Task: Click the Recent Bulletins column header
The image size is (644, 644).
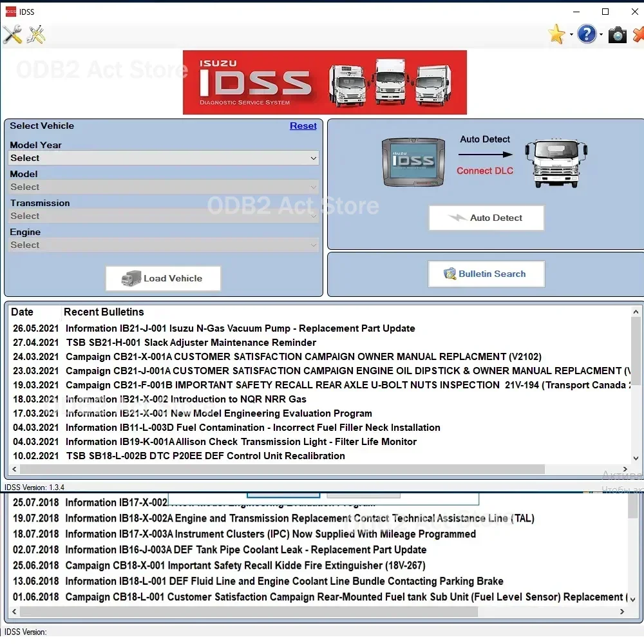Action: pos(104,312)
